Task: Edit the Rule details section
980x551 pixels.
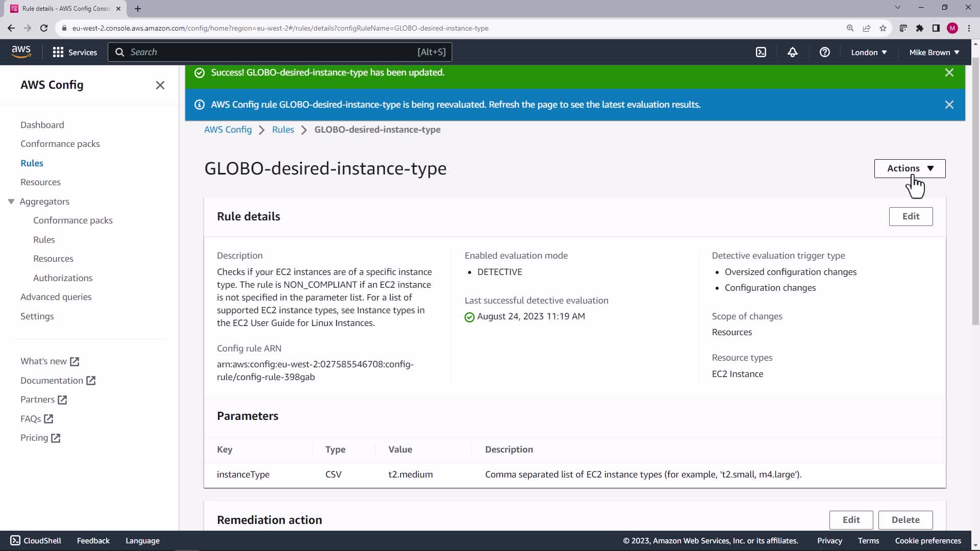Action: click(x=910, y=216)
